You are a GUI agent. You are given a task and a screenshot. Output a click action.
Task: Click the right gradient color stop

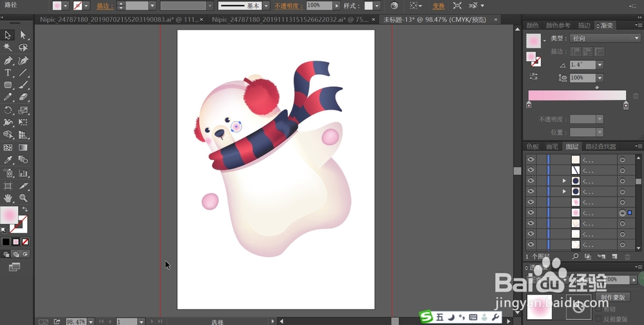pos(625,105)
